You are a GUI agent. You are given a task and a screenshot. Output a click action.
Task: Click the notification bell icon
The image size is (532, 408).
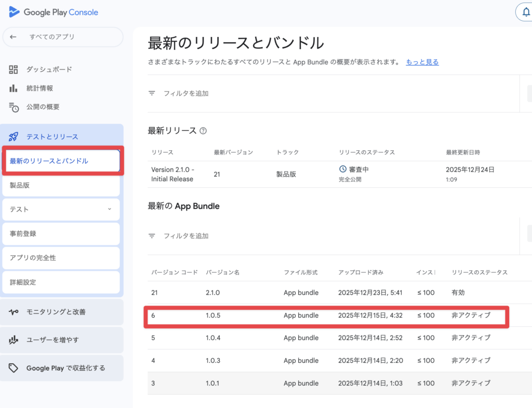(525, 12)
